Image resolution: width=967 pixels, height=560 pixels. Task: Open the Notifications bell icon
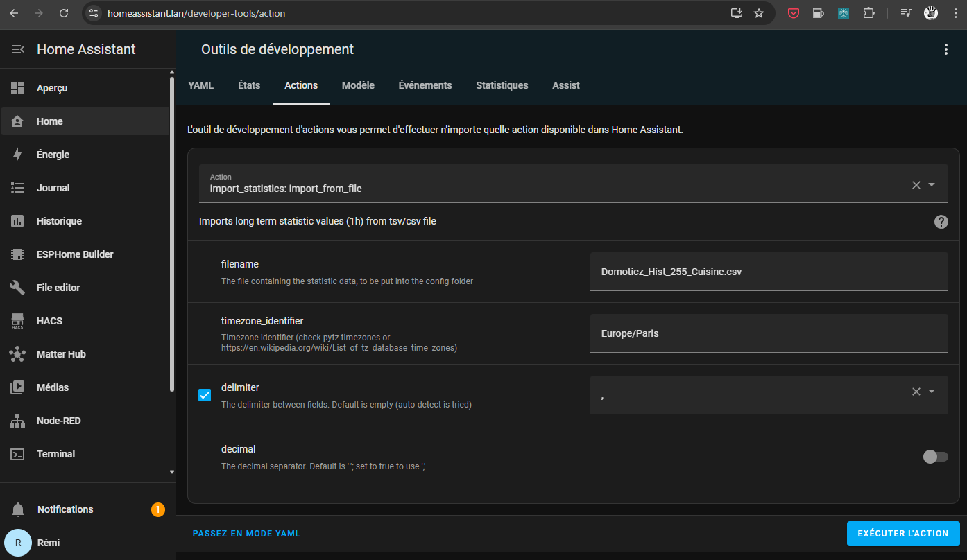click(18, 509)
